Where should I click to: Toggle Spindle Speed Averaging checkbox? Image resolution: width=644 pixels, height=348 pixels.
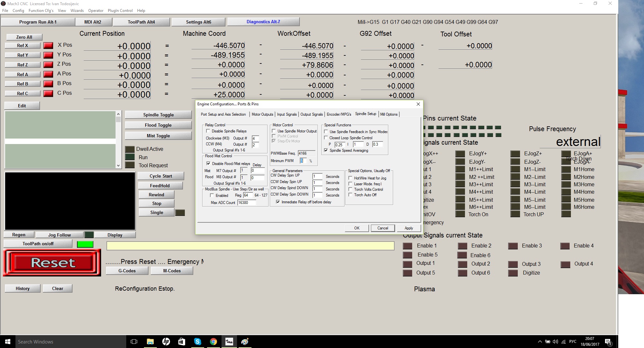(326, 150)
